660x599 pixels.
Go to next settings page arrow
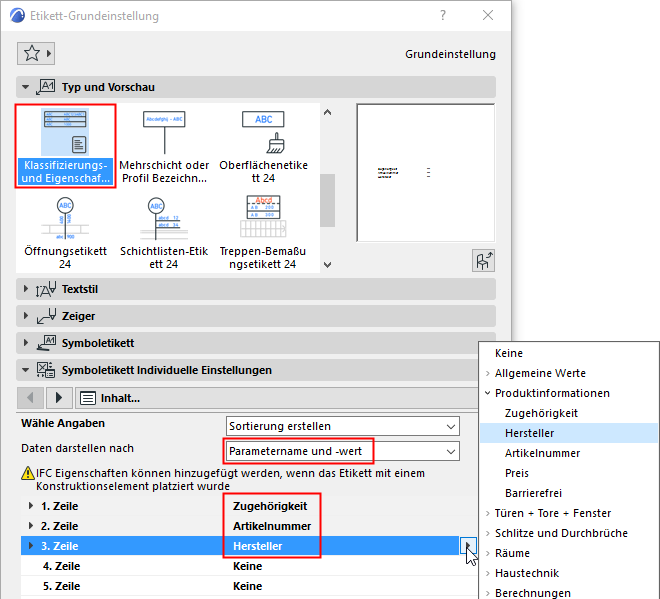(x=59, y=398)
